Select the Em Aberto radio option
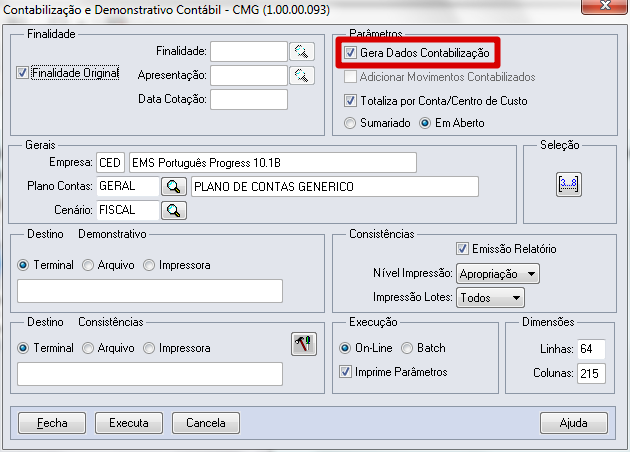 click(425, 123)
